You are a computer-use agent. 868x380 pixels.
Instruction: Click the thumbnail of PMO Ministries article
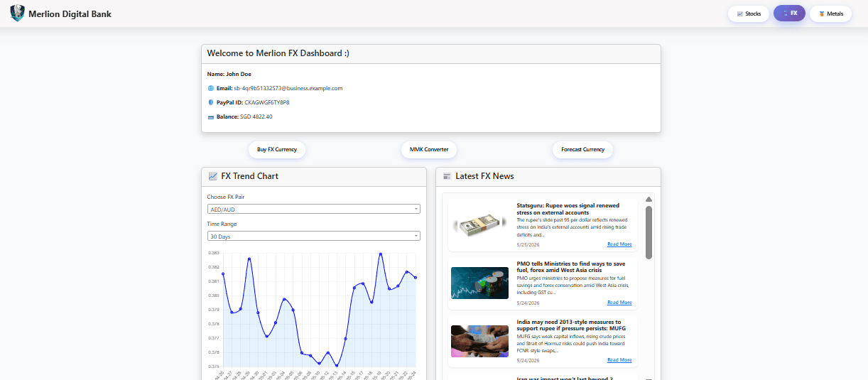tap(479, 283)
